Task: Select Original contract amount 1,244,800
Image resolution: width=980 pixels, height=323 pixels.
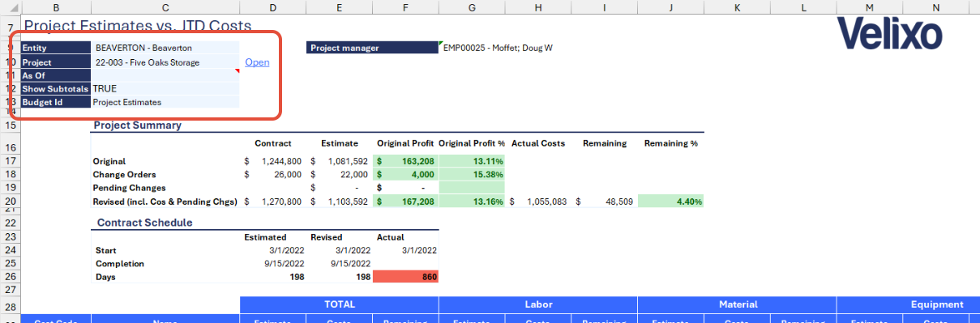Action: [273, 161]
